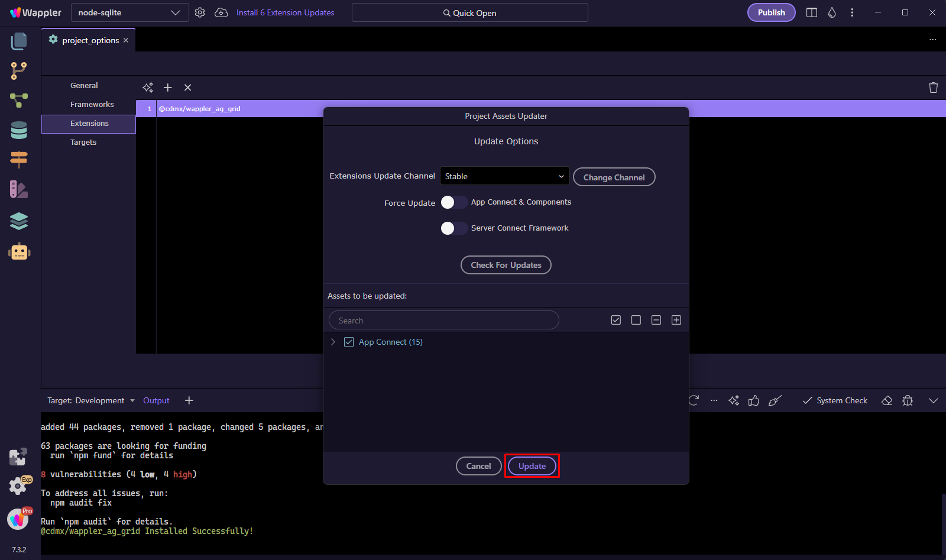Enable App Connect & Components force update
This screenshot has width=946, height=560.
[453, 202]
